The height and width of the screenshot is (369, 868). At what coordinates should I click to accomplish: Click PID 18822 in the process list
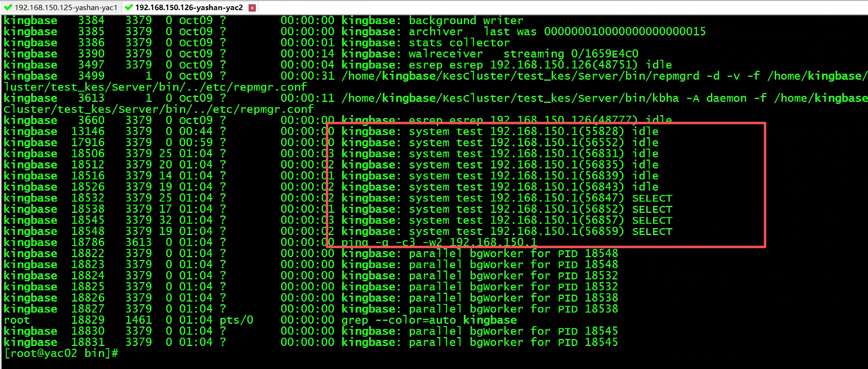[x=88, y=253]
